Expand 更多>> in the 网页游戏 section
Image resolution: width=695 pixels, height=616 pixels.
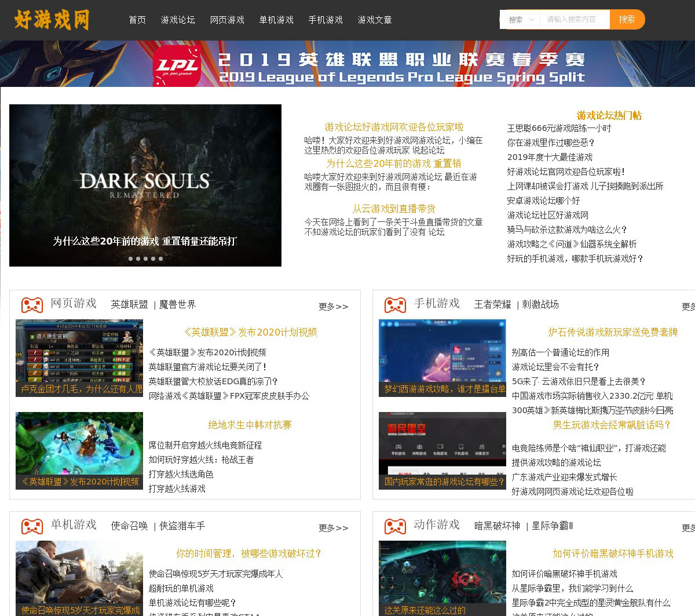(x=333, y=307)
